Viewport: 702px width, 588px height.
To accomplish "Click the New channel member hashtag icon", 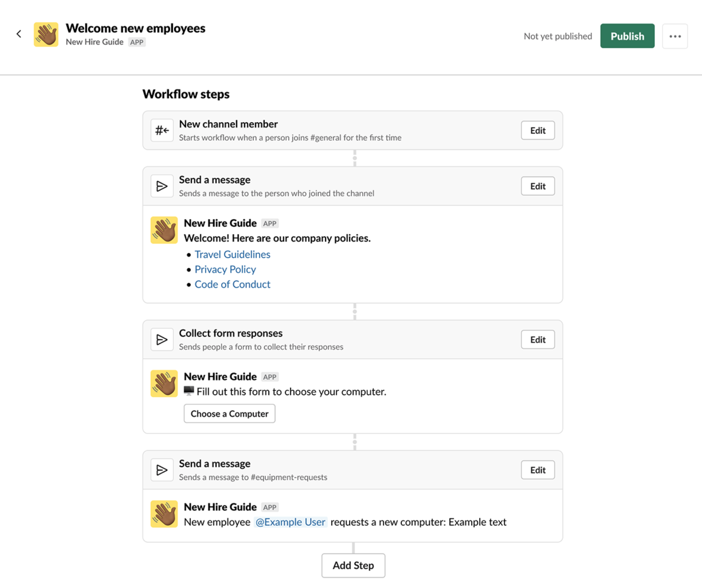I will pyautogui.click(x=162, y=130).
